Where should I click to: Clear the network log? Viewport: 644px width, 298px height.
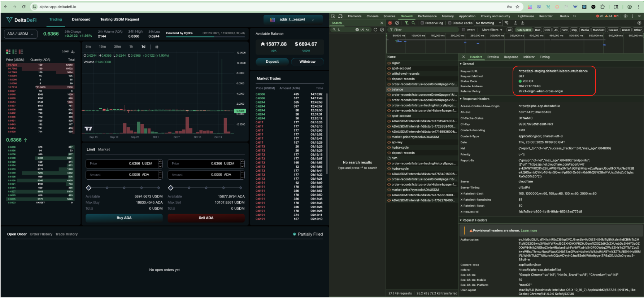(x=397, y=23)
